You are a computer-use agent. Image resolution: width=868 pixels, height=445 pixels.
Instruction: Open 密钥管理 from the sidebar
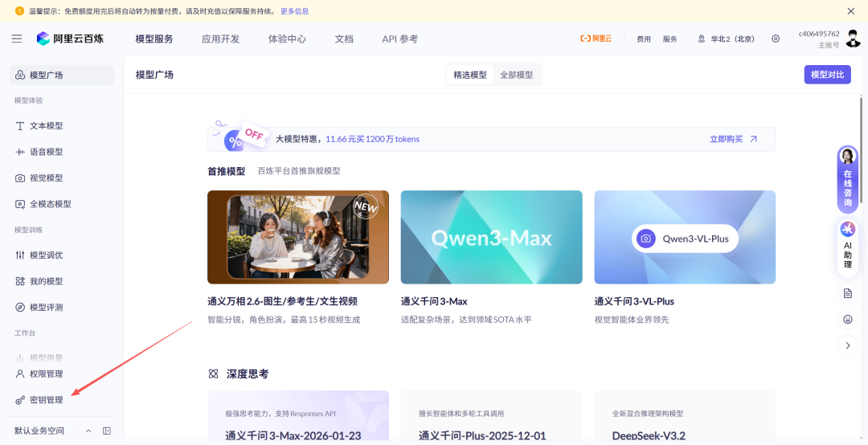click(x=46, y=400)
